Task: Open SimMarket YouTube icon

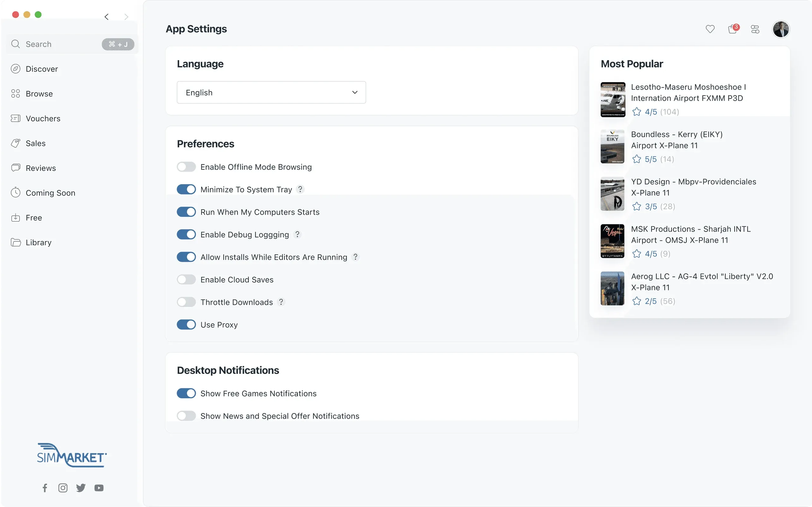Action: coord(99,488)
